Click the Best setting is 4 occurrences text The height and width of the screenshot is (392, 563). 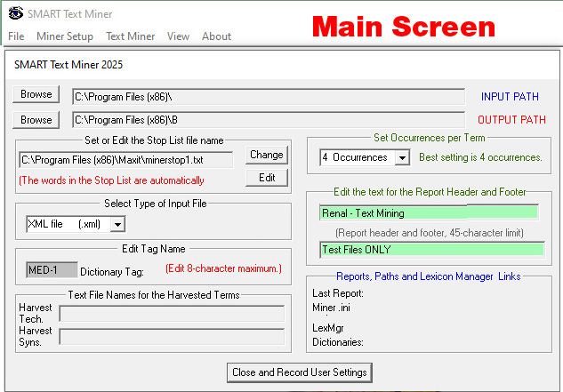pos(480,157)
